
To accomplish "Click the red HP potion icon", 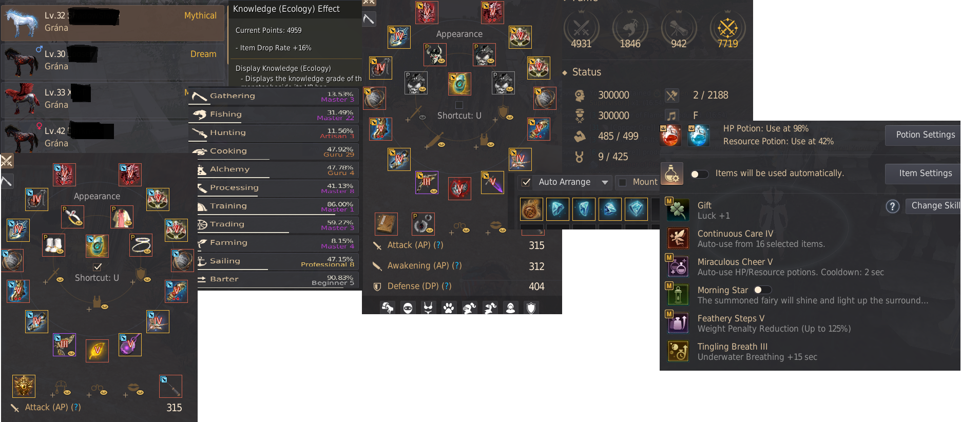I will (x=670, y=136).
